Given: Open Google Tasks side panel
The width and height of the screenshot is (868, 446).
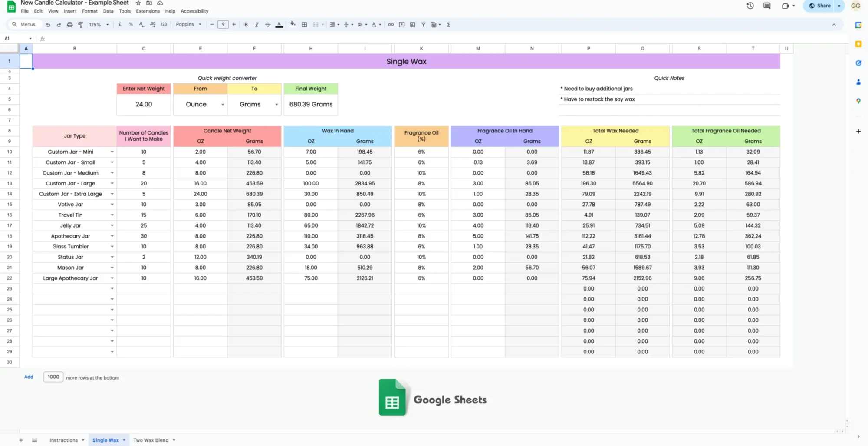Looking at the screenshot, I should [x=858, y=63].
